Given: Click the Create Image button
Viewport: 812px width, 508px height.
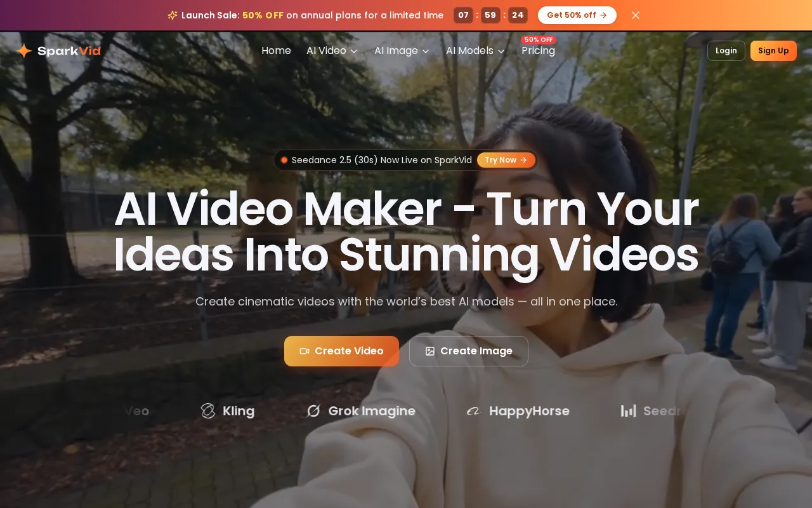Looking at the screenshot, I should point(469,351).
